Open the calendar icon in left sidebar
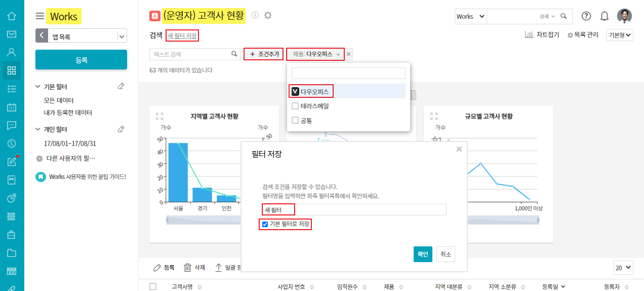 click(12, 107)
